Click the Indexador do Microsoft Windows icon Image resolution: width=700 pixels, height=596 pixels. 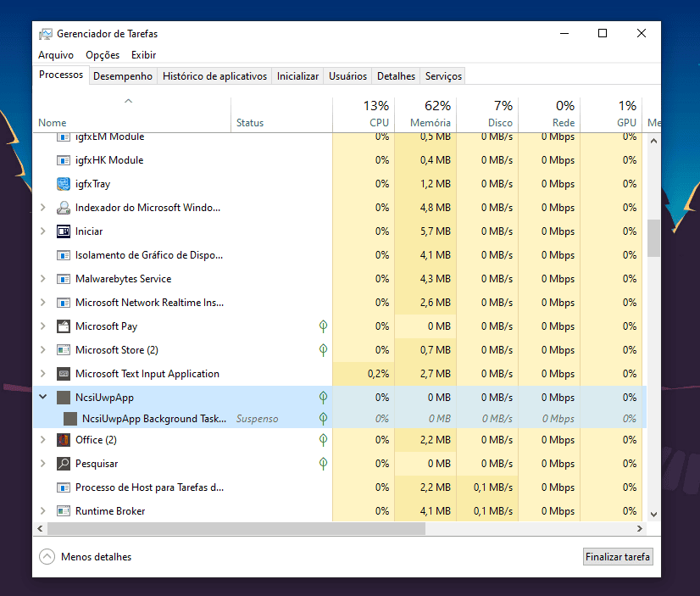(x=64, y=208)
